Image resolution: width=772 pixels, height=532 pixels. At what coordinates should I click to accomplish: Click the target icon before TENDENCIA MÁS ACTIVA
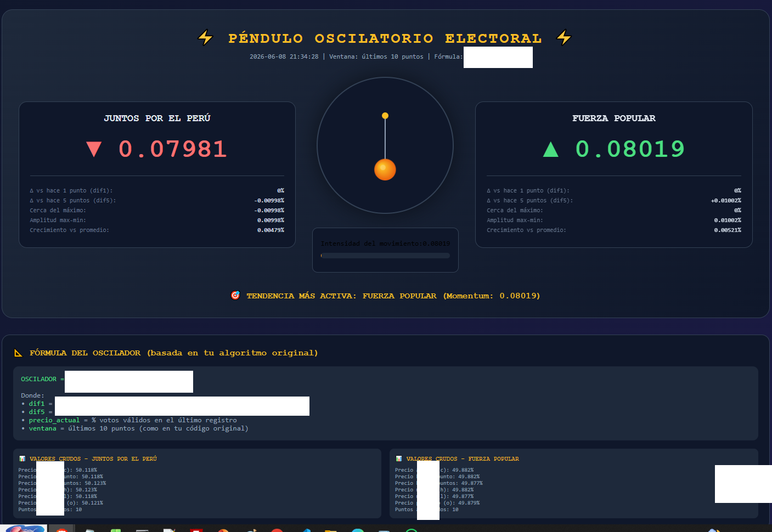235,296
